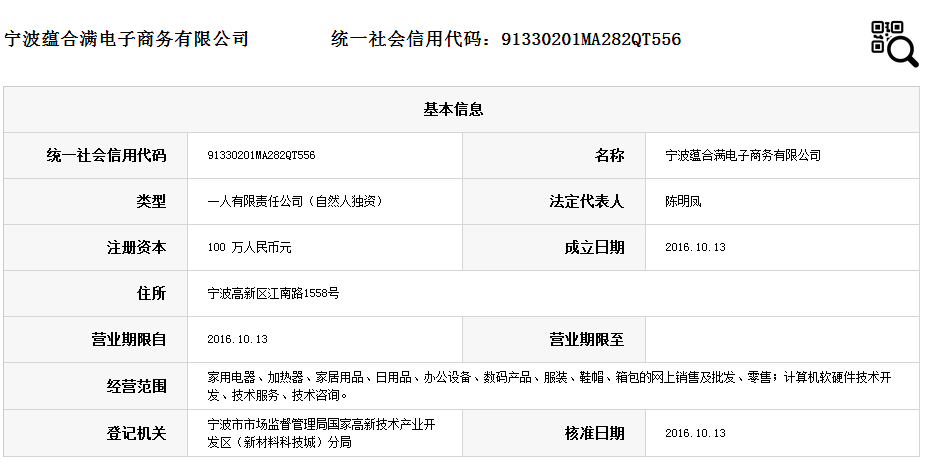The width and height of the screenshot is (925, 464).
Task: Click the 登记机关 label
Action: click(x=136, y=433)
